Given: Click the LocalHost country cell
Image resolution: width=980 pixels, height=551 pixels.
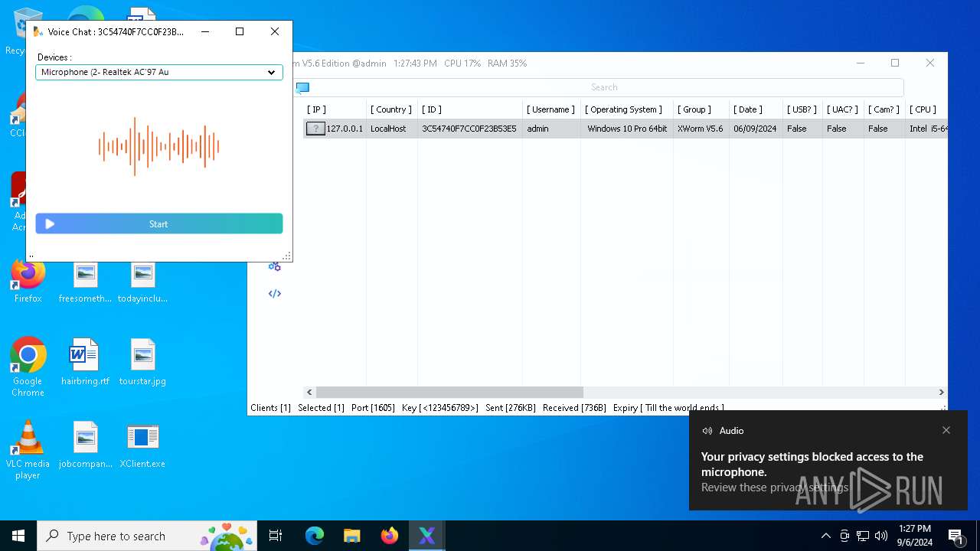Looking at the screenshot, I should (388, 129).
